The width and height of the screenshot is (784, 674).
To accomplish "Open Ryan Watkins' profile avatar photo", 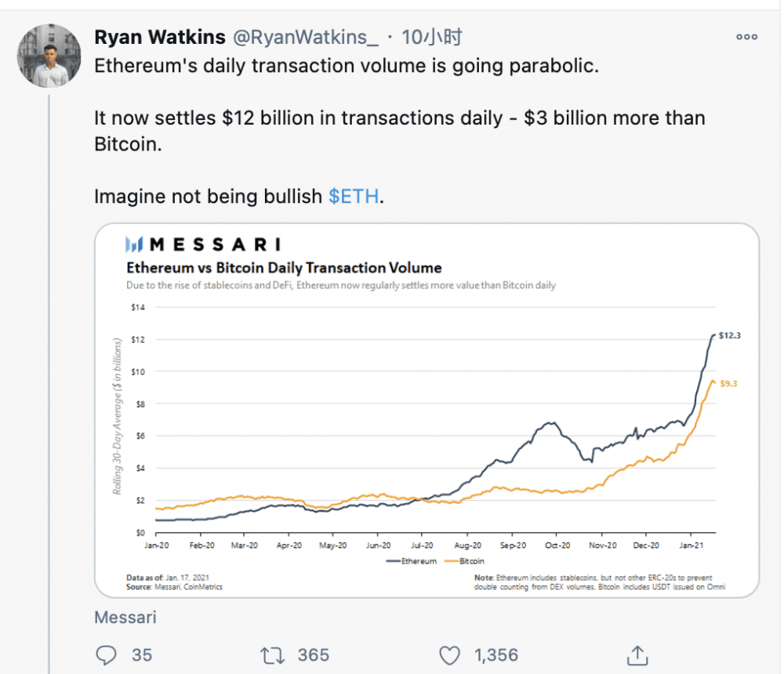I will [x=49, y=55].
